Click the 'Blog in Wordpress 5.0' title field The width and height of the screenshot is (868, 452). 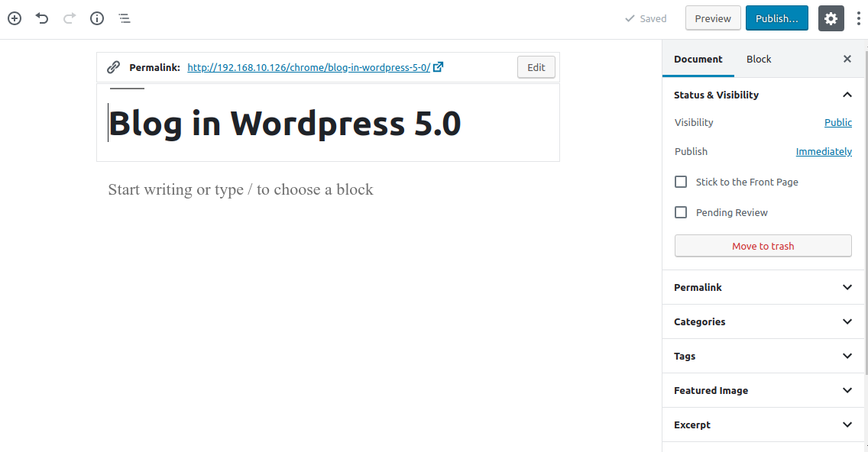(x=328, y=123)
